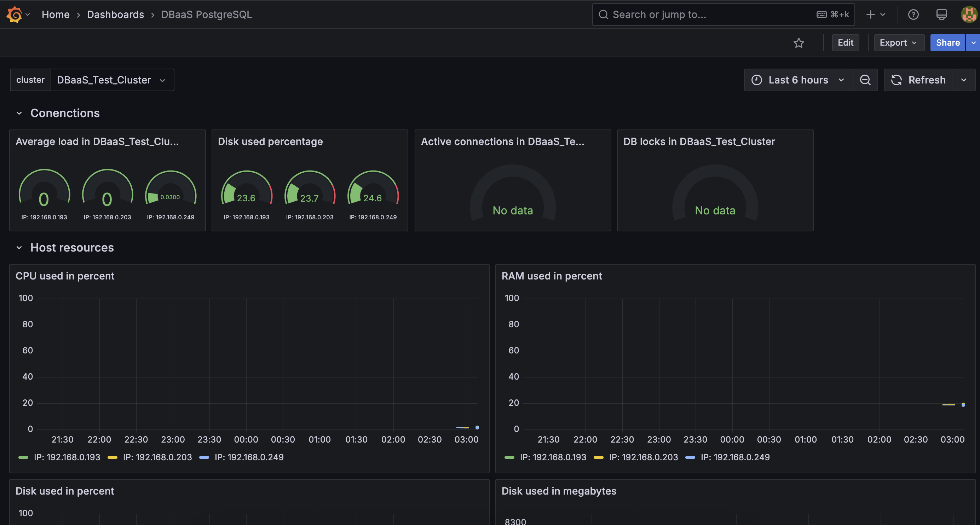Toggle IP 192.168.0.193 series in CPU legend

click(x=67, y=457)
